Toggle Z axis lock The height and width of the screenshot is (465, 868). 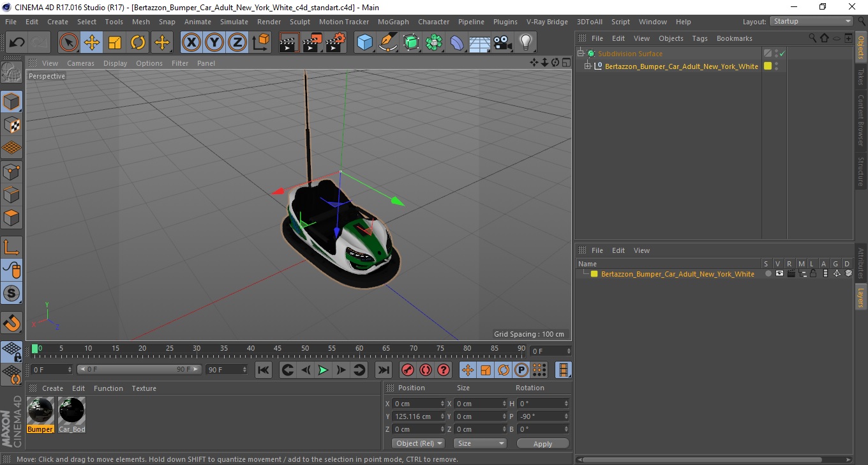pos(237,43)
